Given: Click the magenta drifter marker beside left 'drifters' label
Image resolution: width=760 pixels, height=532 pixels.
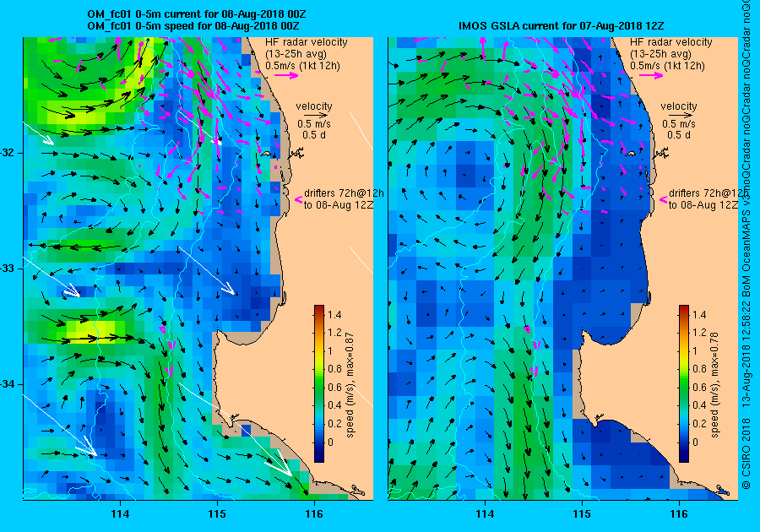Looking at the screenshot, I should point(299,199).
